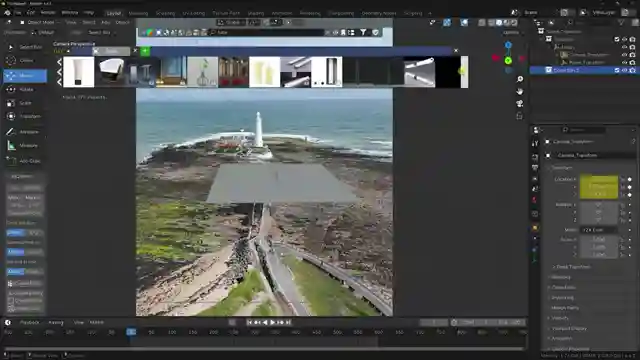Screen dimensions: 640x360
Task: Select the Measure tool
Action: click(25, 145)
